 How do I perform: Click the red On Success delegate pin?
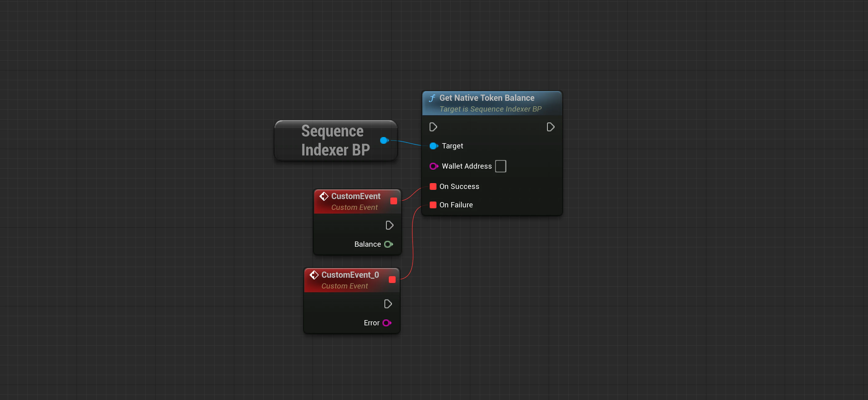coord(433,186)
